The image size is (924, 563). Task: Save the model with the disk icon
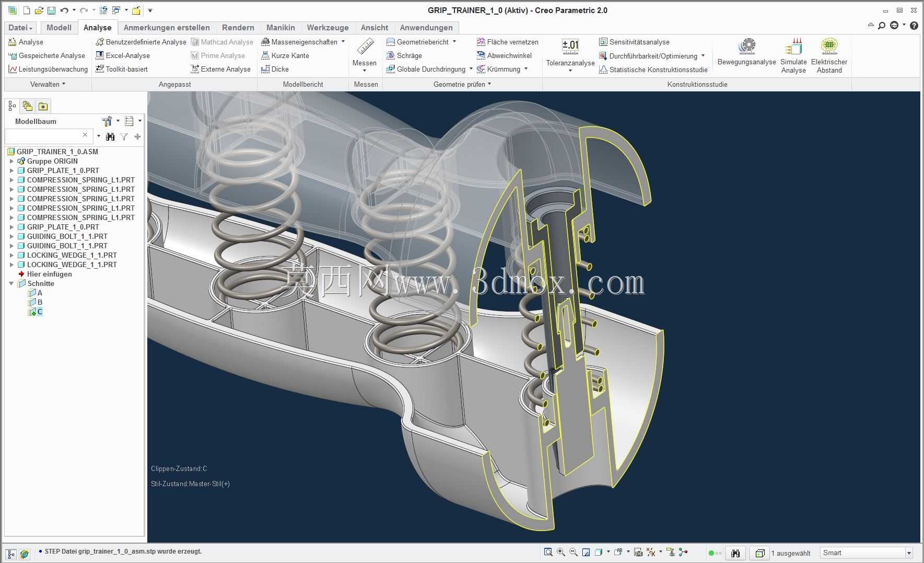pyautogui.click(x=51, y=10)
